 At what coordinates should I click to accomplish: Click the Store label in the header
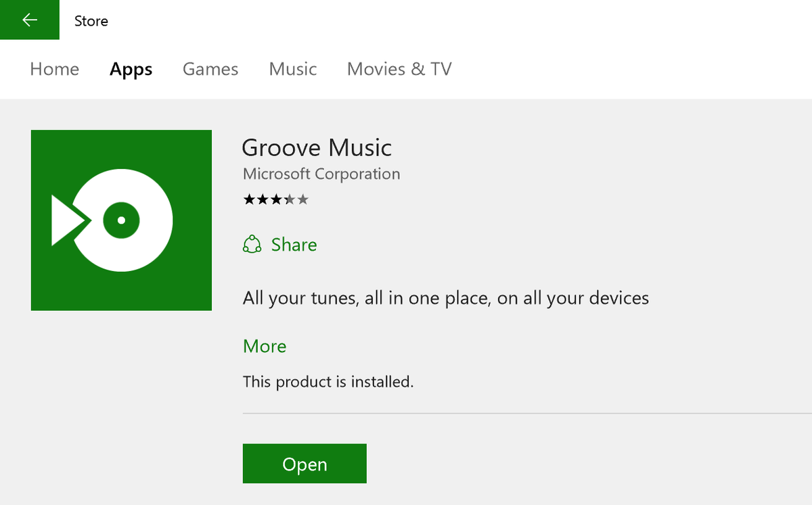[x=91, y=20]
